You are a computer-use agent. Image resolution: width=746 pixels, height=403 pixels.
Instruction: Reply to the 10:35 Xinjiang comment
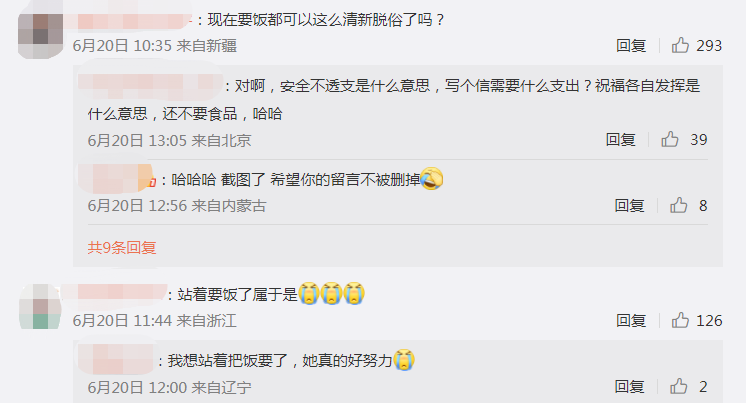tap(631, 46)
